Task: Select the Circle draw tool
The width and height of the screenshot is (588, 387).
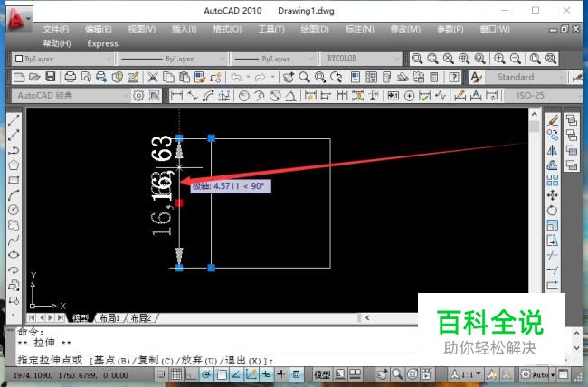Action: (x=14, y=210)
